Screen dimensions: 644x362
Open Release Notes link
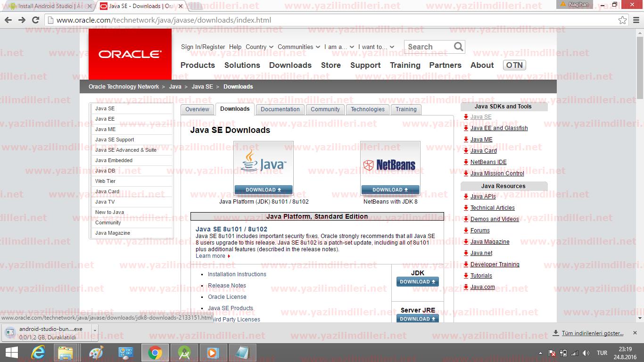pos(227,286)
